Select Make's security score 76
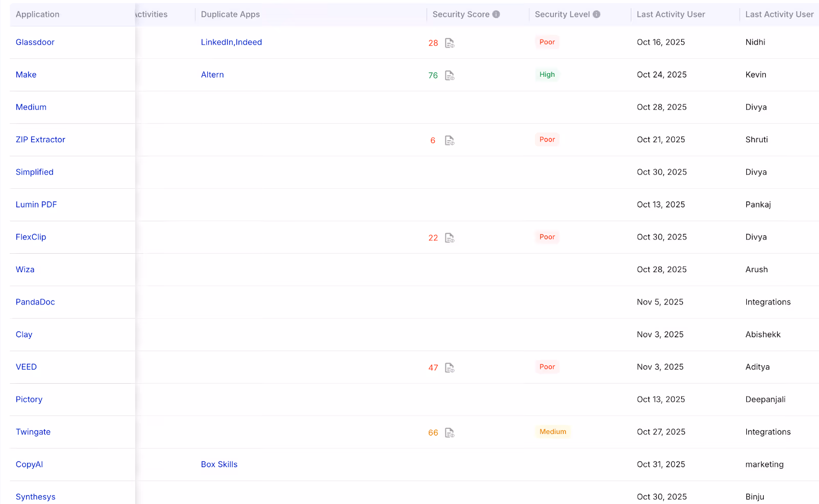 click(433, 76)
